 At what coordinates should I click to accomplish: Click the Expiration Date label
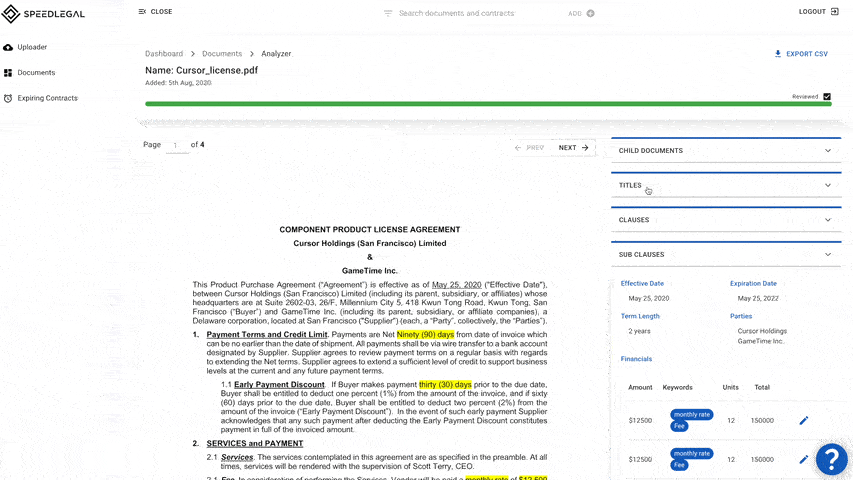tap(753, 284)
